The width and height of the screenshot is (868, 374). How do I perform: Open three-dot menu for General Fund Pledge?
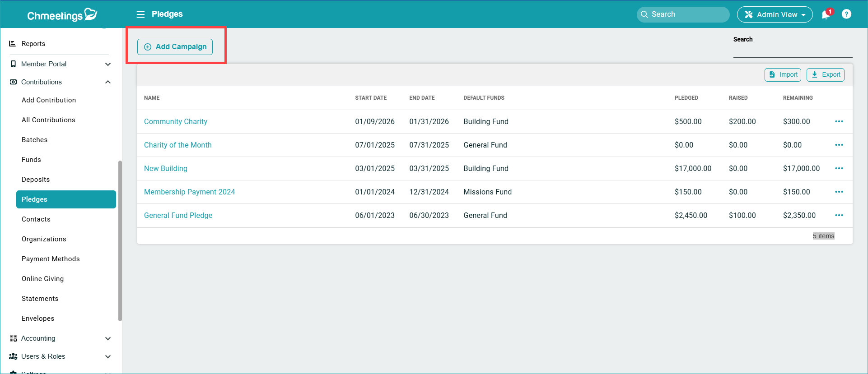coord(839,215)
